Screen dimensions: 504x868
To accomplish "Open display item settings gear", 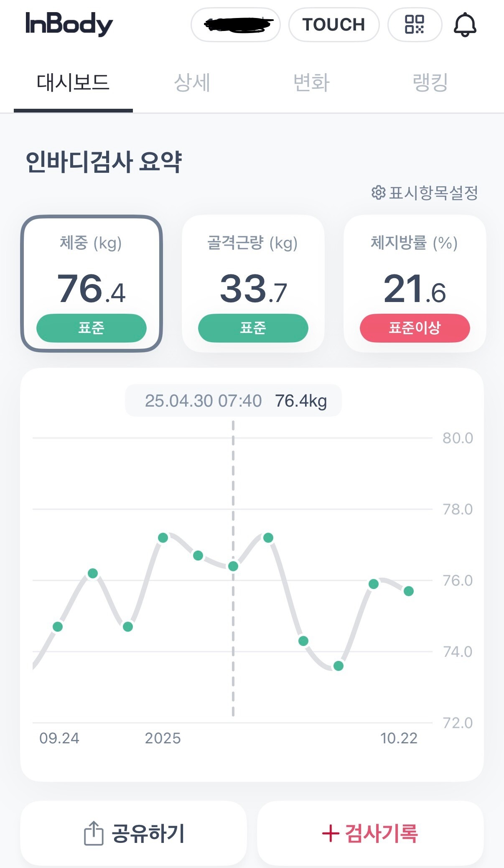I will click(x=378, y=193).
